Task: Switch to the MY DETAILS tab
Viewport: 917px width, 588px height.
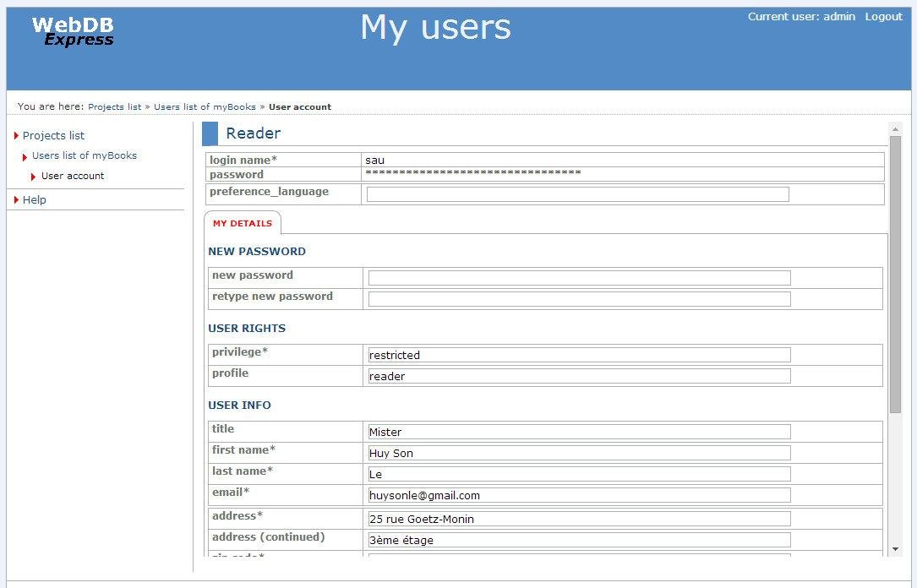Action: pyautogui.click(x=243, y=224)
